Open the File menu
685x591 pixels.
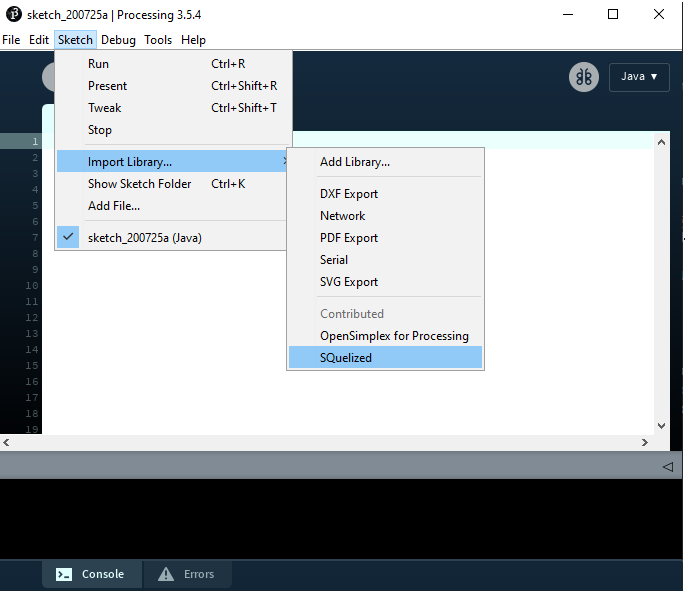pos(11,40)
